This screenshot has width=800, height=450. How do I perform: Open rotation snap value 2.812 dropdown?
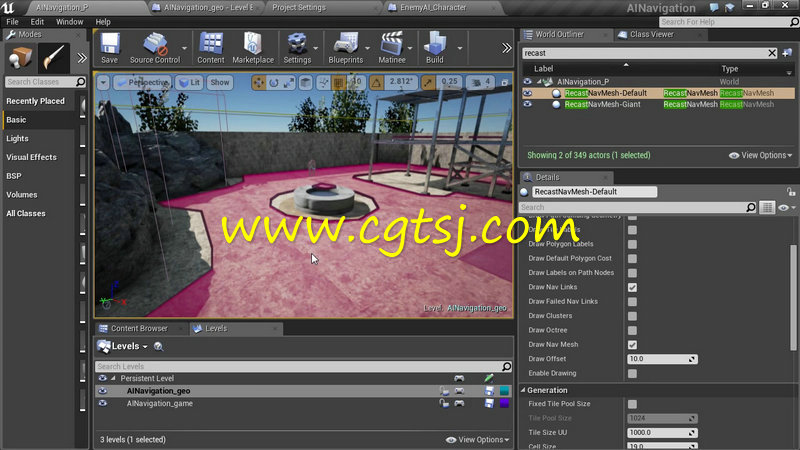(401, 82)
